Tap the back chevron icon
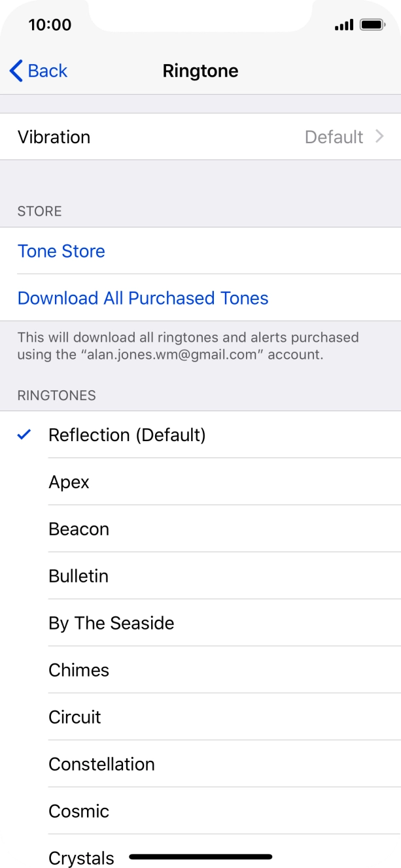Image resolution: width=401 pixels, height=868 pixels. click(x=16, y=71)
